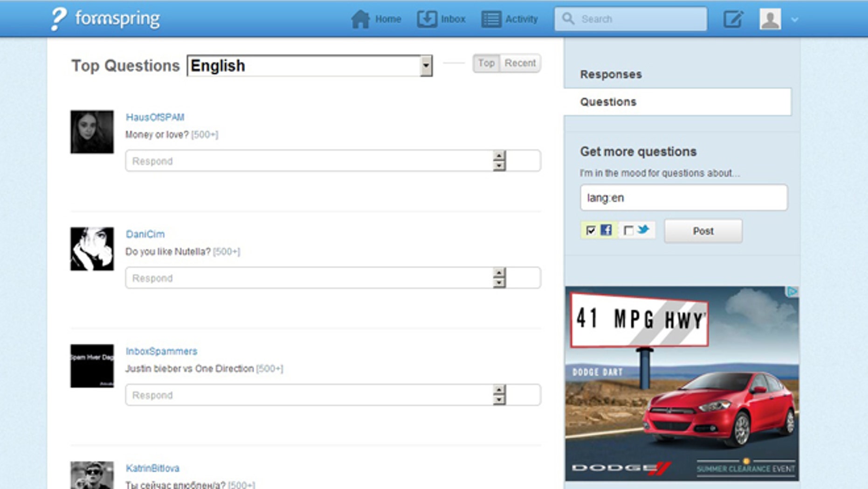
Task: Switch to the Top tab
Action: tap(486, 63)
